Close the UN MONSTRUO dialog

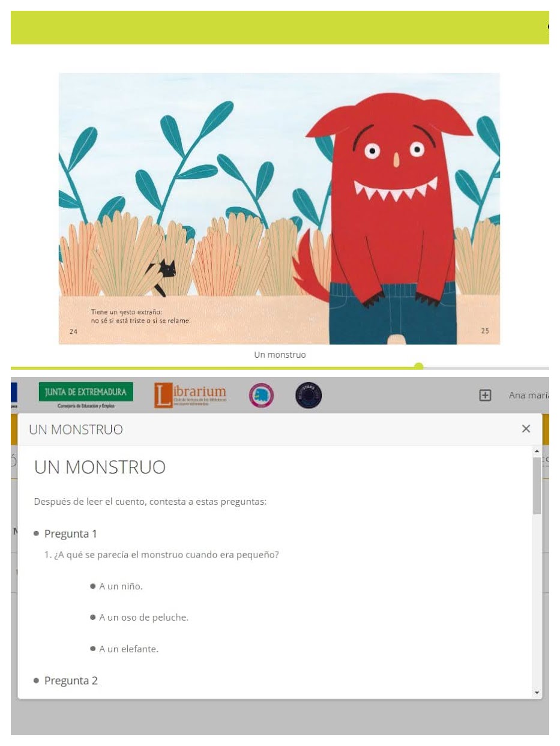click(x=526, y=429)
